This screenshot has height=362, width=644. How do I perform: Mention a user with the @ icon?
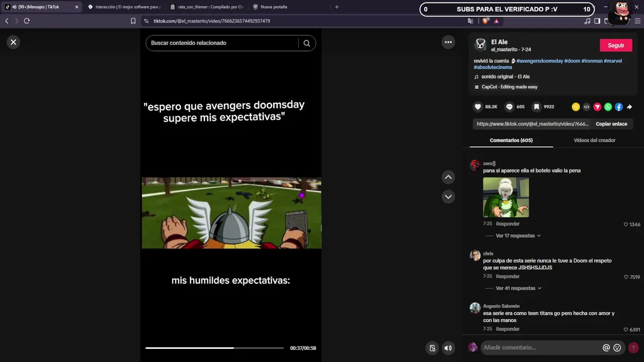pos(606,347)
